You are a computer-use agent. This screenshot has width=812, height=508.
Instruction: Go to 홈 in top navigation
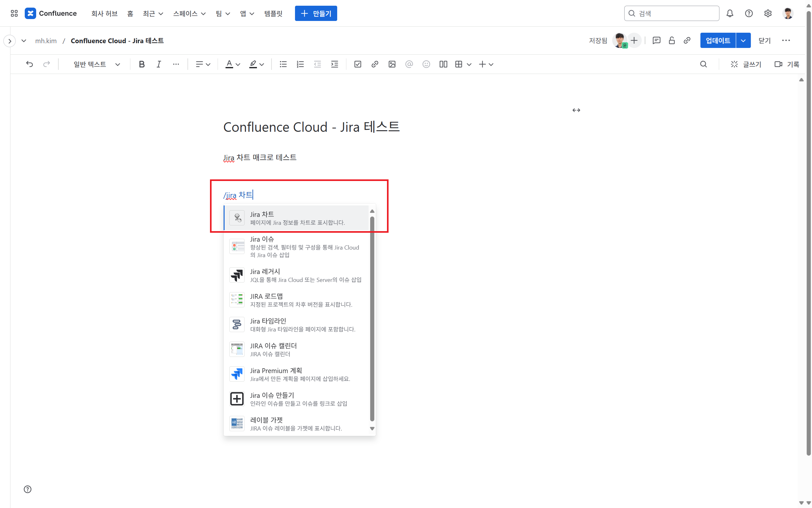click(x=130, y=13)
